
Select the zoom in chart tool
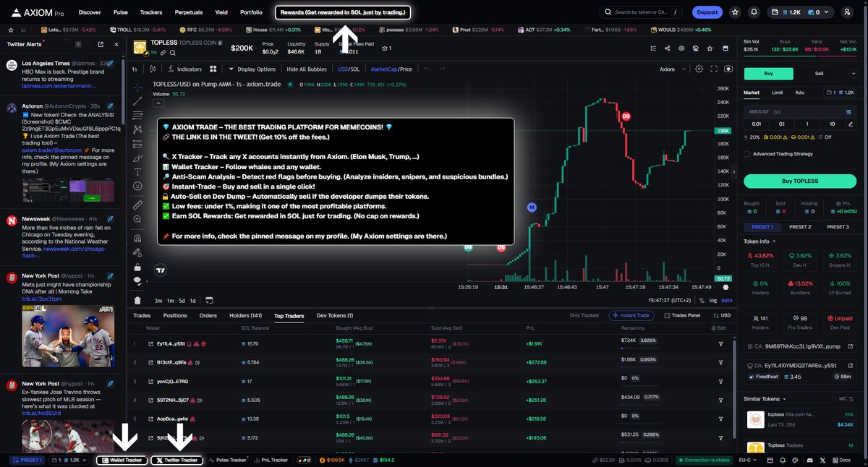pyautogui.click(x=137, y=220)
